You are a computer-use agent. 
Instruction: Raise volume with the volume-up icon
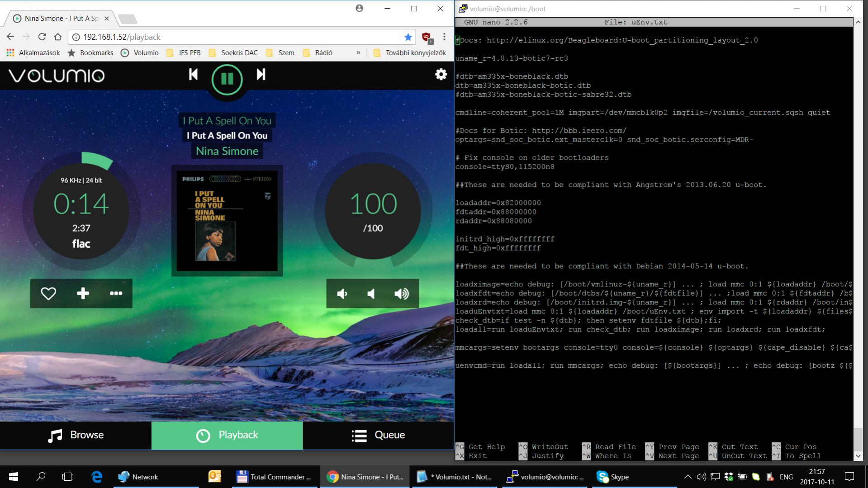pyautogui.click(x=402, y=294)
